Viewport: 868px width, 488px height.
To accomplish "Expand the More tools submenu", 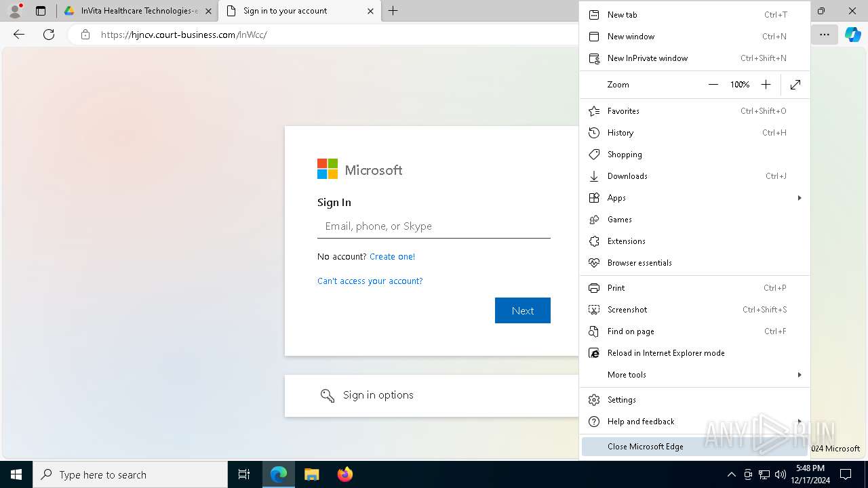I will (x=695, y=375).
